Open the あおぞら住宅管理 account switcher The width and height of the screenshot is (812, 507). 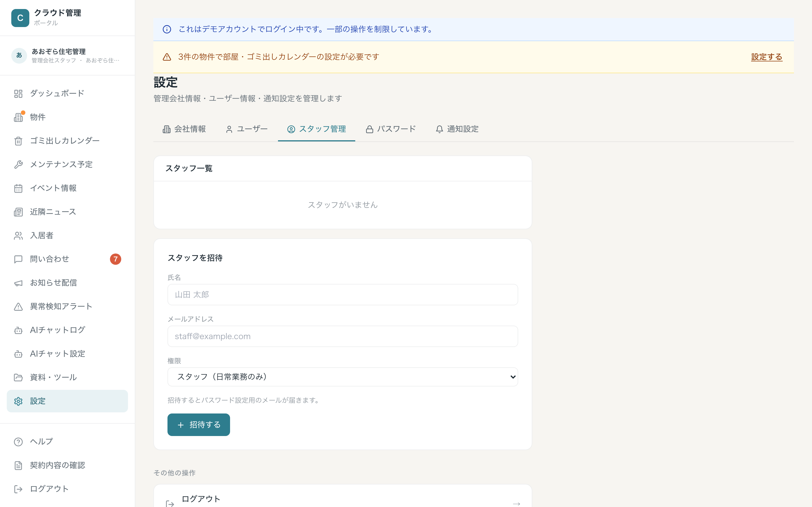(x=67, y=56)
